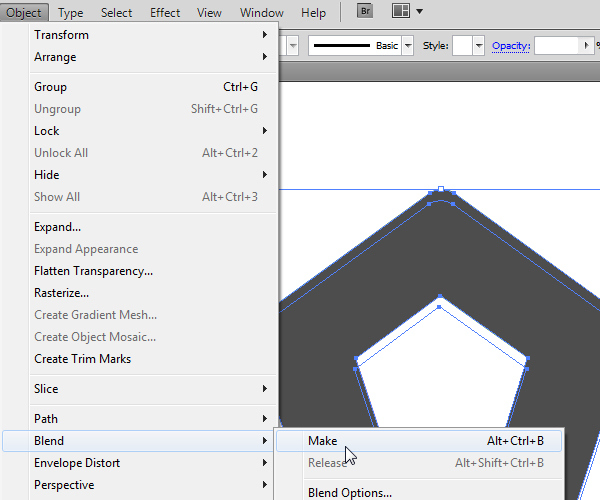Viewport: 600px width, 500px height.
Task: Open the Opacity slider arrow
Action: coord(586,46)
